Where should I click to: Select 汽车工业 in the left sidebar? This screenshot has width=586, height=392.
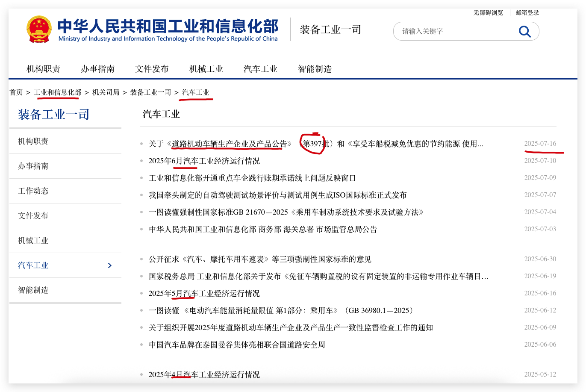coord(65,265)
